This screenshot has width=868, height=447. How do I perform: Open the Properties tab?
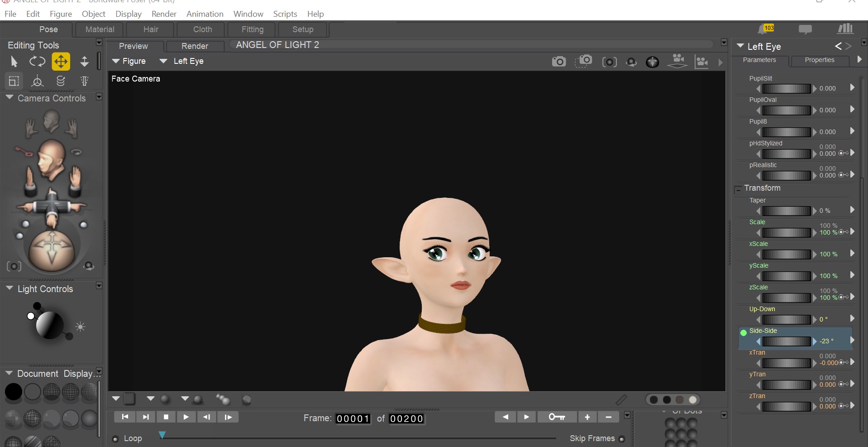pyautogui.click(x=820, y=60)
